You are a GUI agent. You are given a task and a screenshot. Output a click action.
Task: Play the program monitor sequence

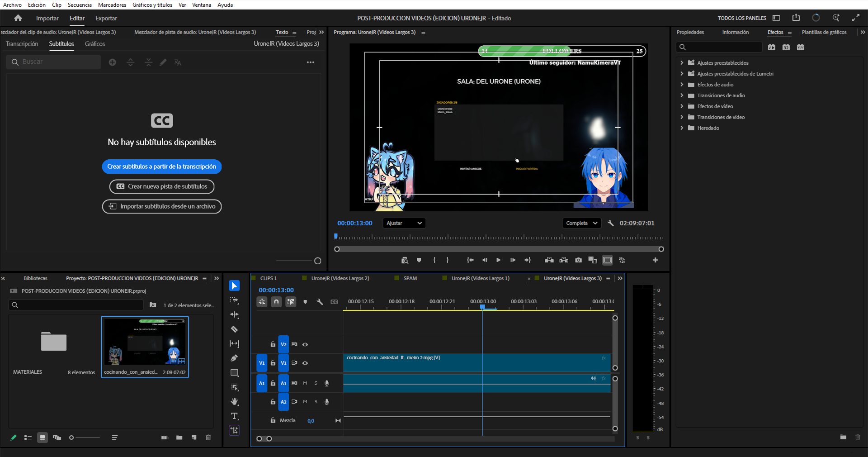click(498, 260)
